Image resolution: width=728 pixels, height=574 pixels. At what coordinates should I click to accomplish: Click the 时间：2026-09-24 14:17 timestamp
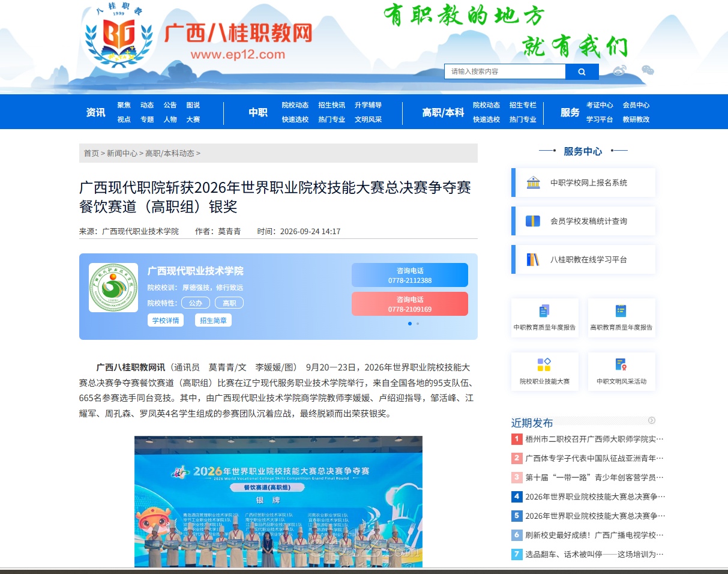click(299, 231)
